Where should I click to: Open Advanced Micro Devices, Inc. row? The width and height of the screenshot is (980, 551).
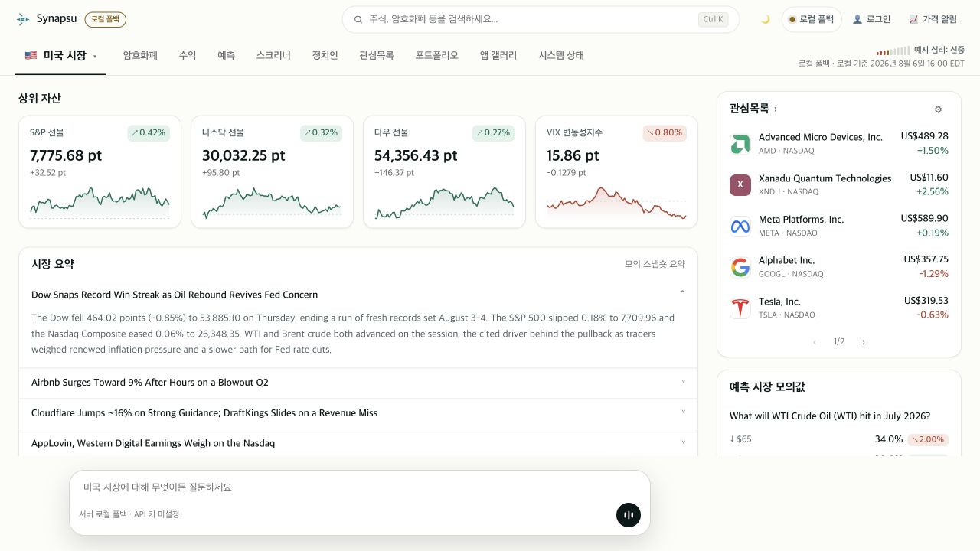tap(839, 144)
